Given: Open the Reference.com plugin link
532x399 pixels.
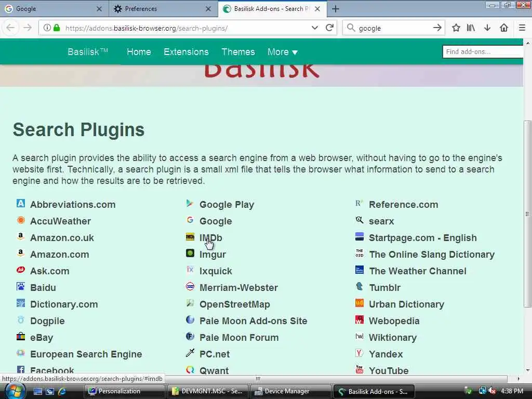Looking at the screenshot, I should pos(403,205).
